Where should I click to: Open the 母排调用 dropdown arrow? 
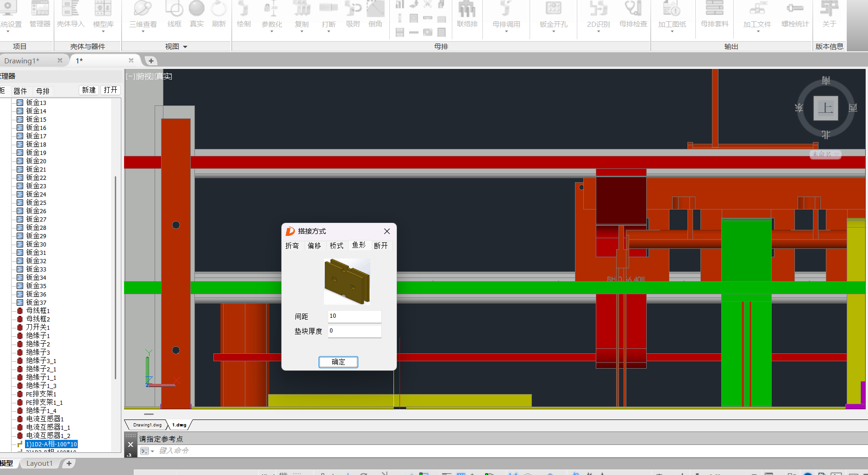click(506, 31)
